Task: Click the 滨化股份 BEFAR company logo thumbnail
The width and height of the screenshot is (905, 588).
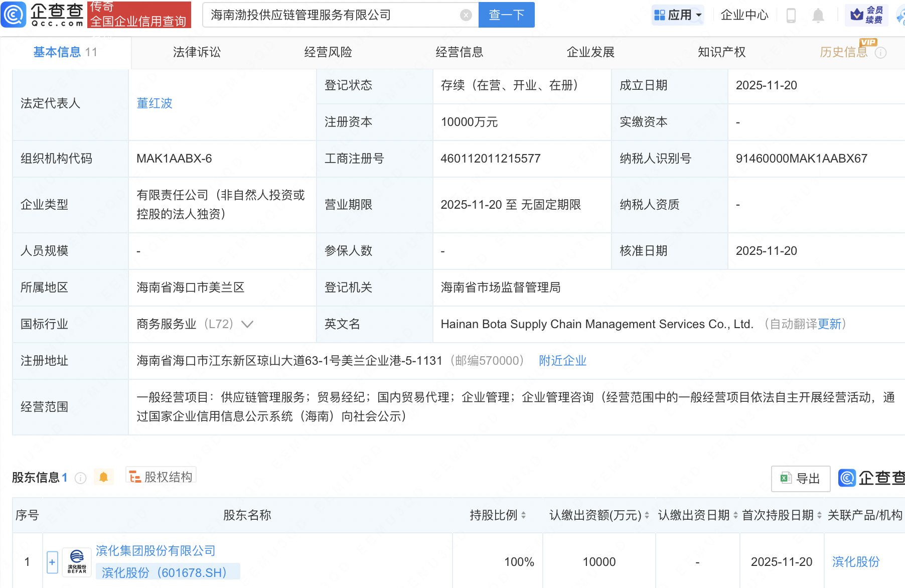Action: [x=76, y=561]
